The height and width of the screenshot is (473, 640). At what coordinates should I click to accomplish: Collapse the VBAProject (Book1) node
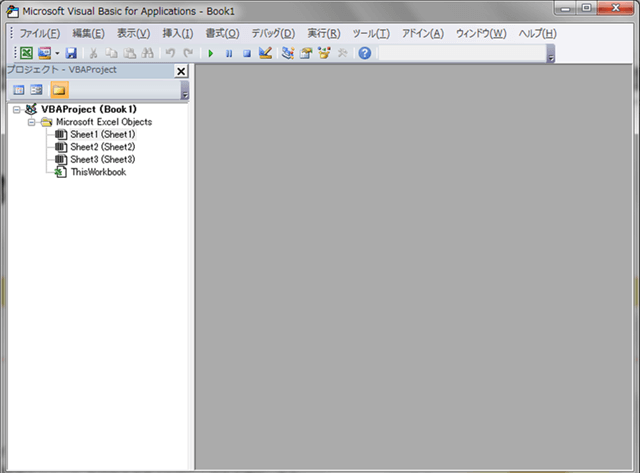(x=16, y=110)
